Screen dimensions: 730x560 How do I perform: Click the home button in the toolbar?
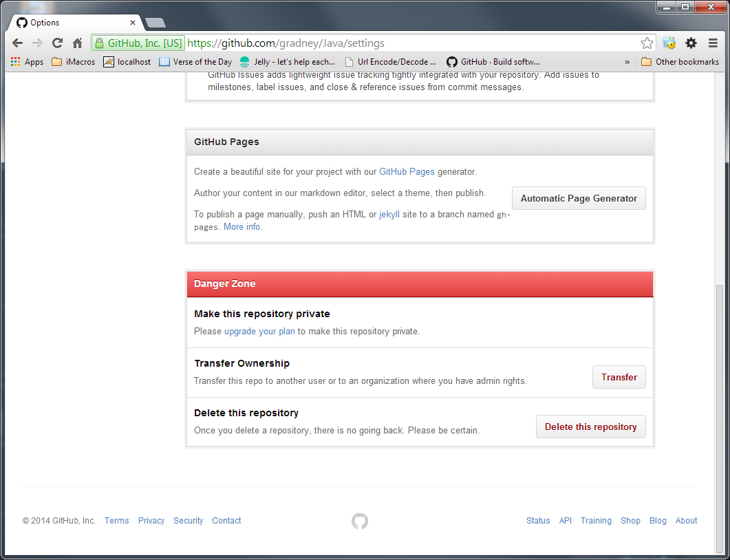coord(78,43)
